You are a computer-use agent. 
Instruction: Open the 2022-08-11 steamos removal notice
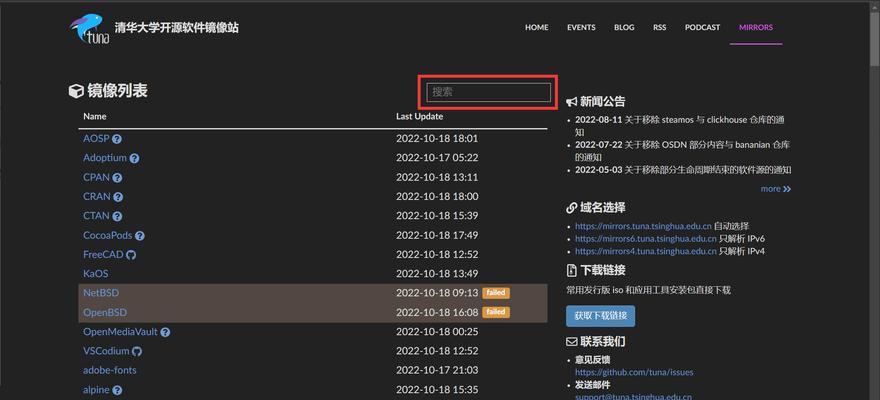click(x=680, y=126)
